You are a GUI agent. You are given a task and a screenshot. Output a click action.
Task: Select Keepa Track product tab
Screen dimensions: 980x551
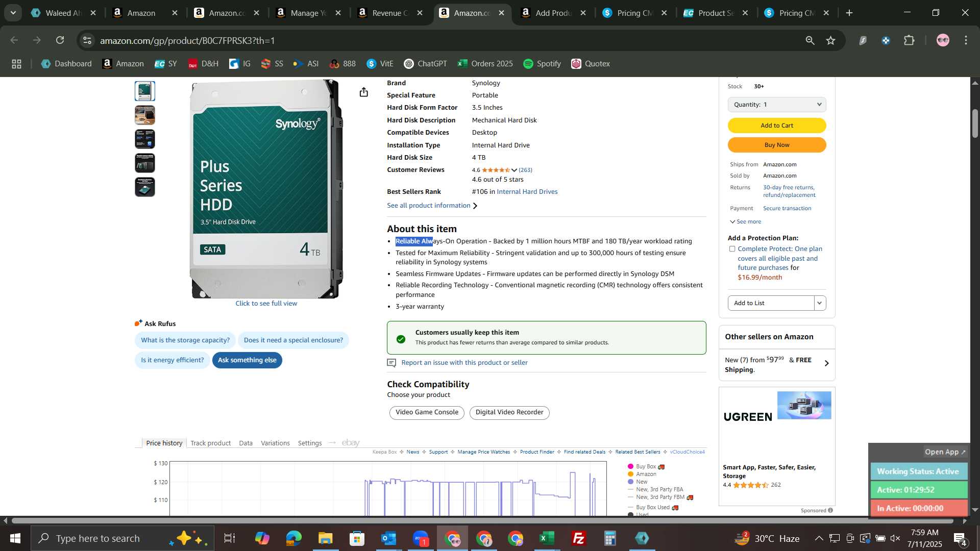coord(210,443)
